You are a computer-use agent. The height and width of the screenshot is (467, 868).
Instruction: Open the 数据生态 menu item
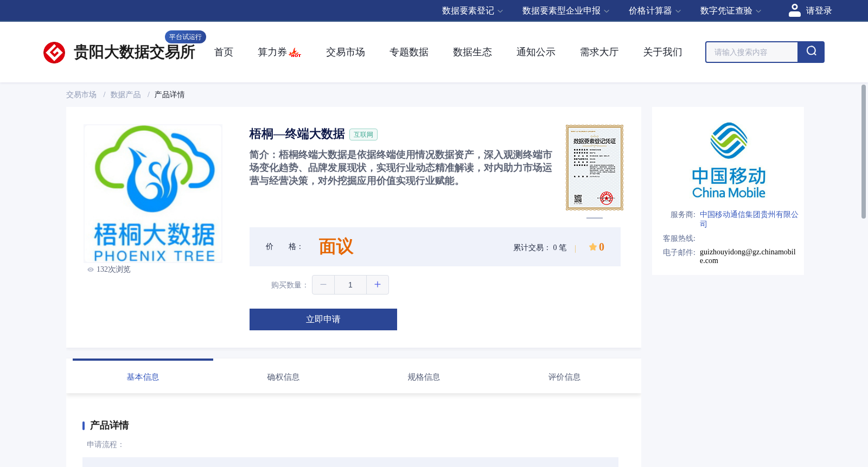[473, 52]
